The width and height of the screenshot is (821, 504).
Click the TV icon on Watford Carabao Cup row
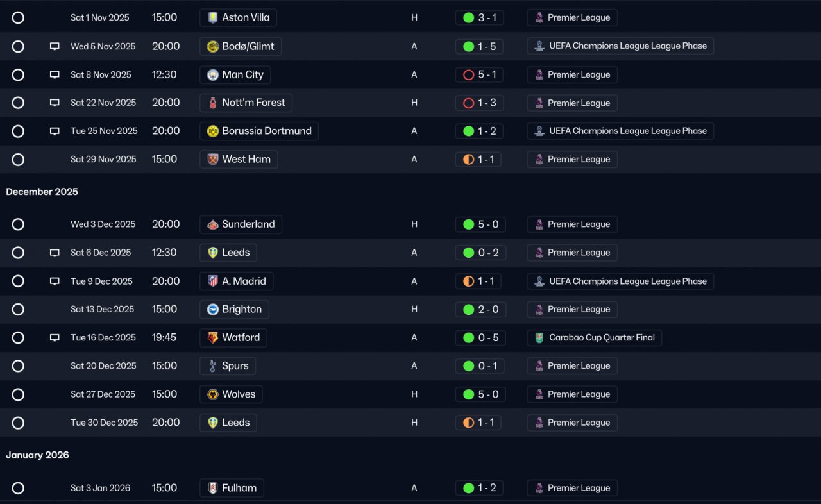coord(55,337)
